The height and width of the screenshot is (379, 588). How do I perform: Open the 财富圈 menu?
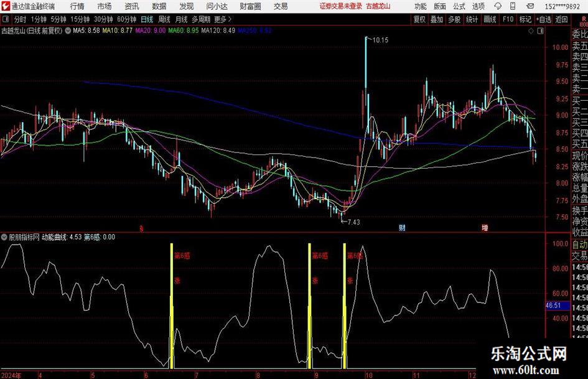click(250, 6)
